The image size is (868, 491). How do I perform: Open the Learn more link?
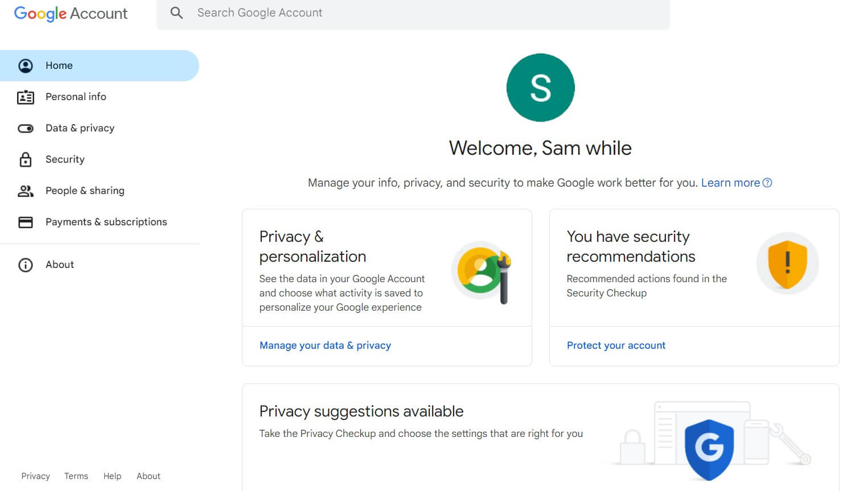(x=730, y=183)
